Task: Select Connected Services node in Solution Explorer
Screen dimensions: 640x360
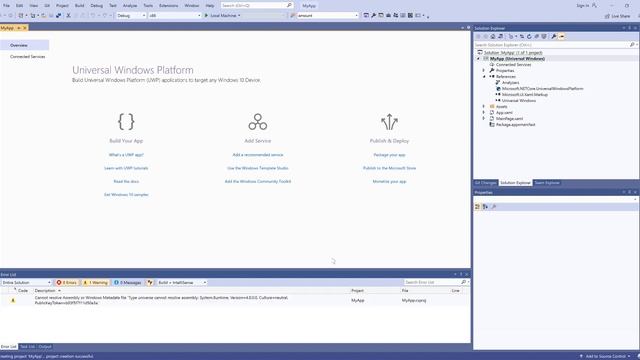Action: (x=513, y=64)
